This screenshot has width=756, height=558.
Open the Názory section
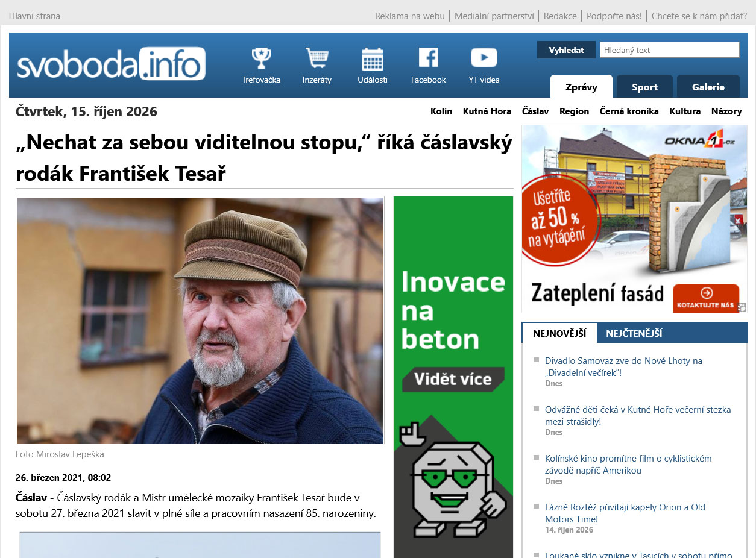tap(726, 111)
